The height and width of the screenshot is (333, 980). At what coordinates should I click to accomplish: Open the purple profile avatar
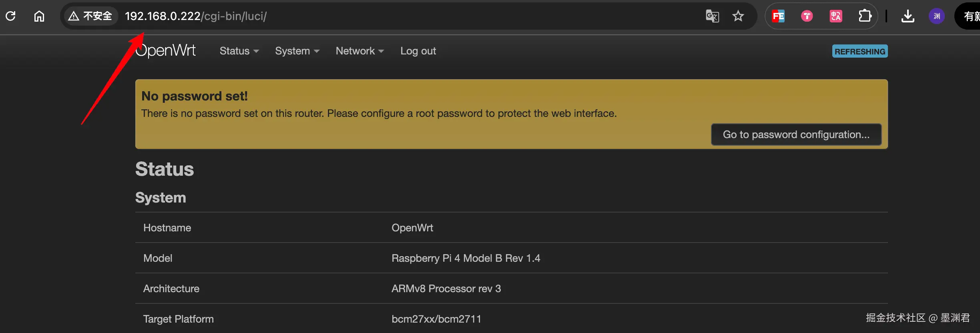(936, 16)
